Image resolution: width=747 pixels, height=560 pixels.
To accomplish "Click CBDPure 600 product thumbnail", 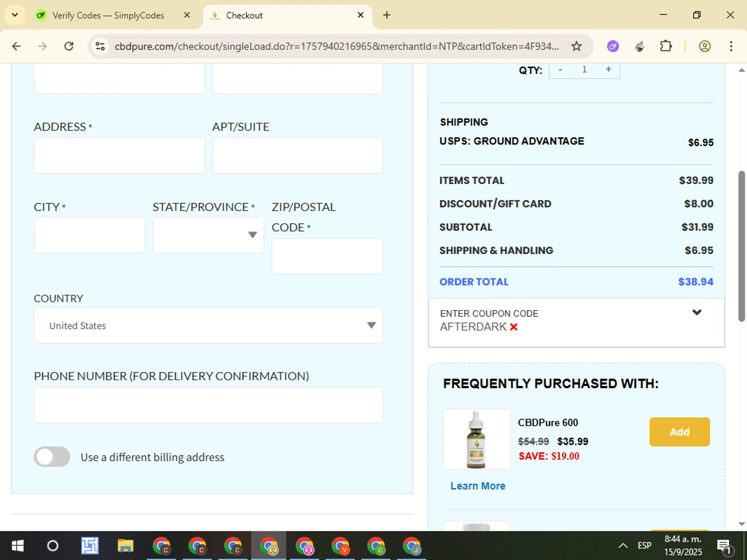I will click(x=477, y=439).
